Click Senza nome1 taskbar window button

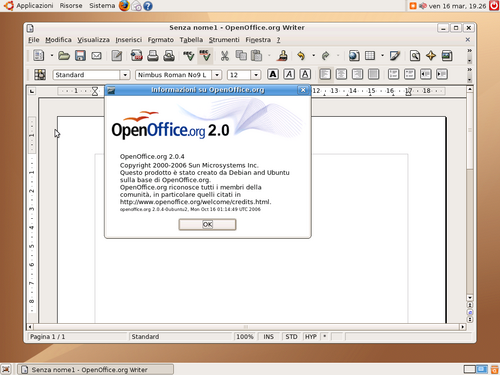point(95,370)
